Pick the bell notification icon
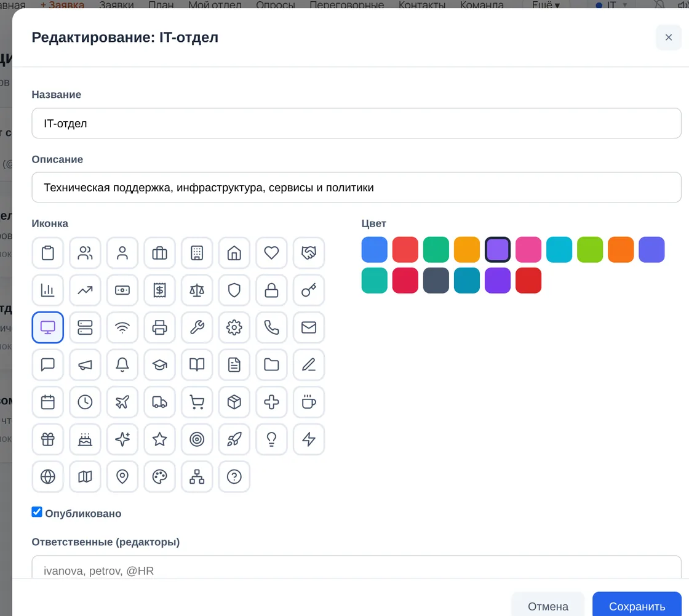The width and height of the screenshot is (689, 616). tap(122, 365)
